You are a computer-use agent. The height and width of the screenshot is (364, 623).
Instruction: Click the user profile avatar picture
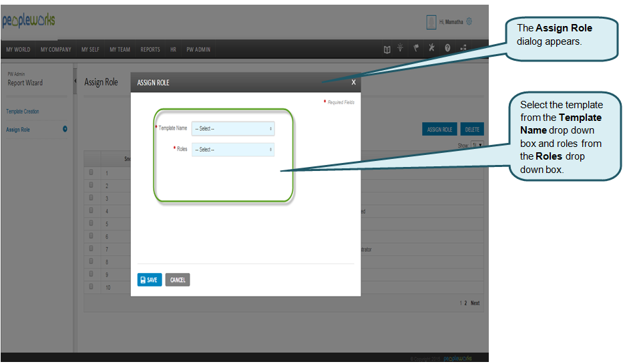click(431, 22)
